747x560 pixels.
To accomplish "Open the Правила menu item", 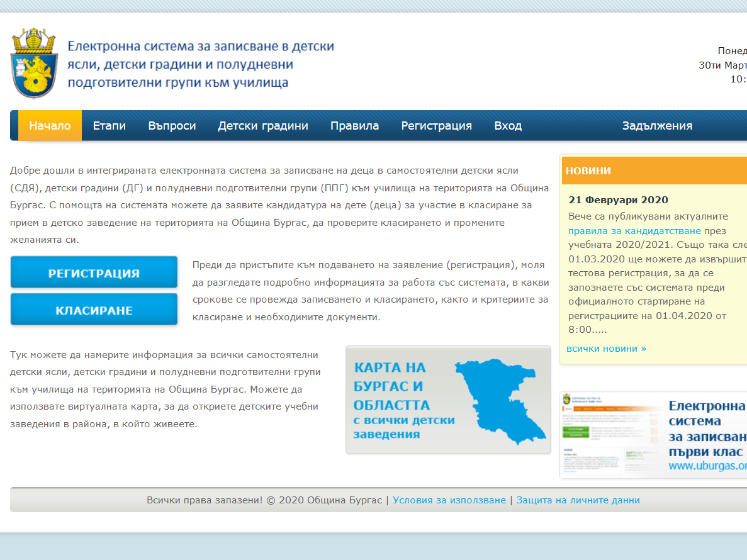I will [x=355, y=126].
